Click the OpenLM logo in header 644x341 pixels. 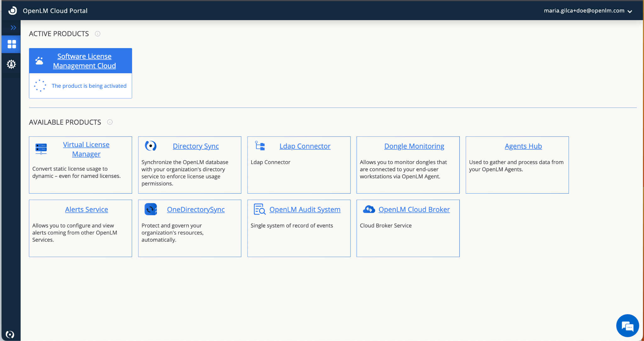pyautogui.click(x=12, y=11)
